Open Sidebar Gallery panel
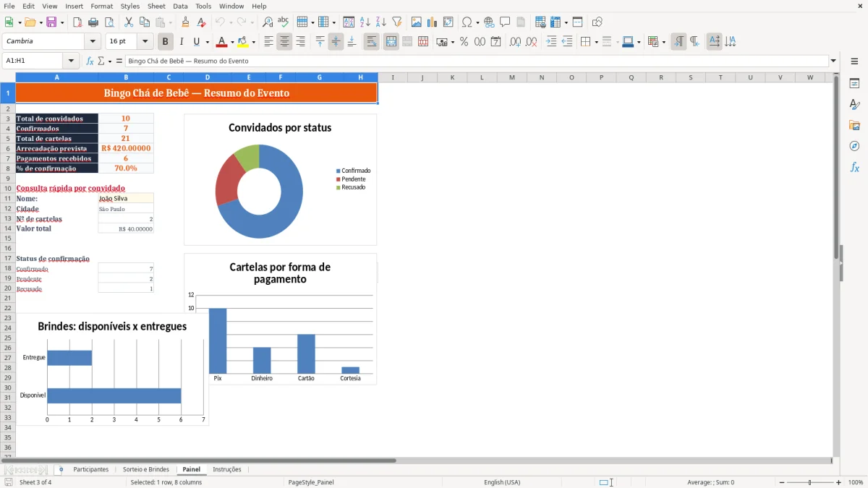This screenshot has width=868, height=488. (x=854, y=125)
